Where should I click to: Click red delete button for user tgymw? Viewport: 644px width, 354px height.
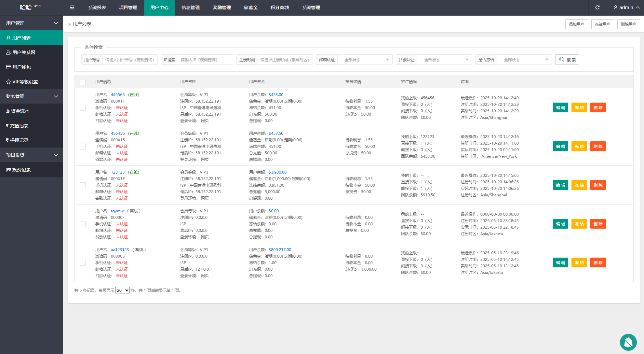point(598,224)
